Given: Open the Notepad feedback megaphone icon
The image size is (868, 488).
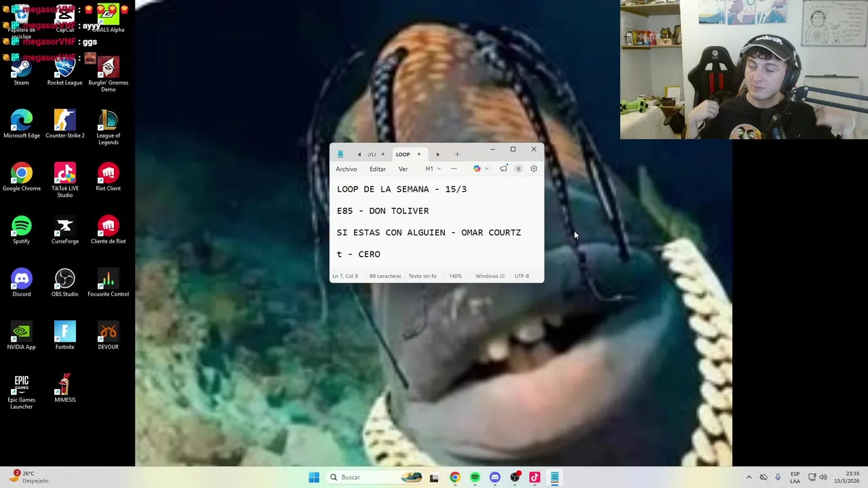Looking at the screenshot, I should click(x=503, y=169).
